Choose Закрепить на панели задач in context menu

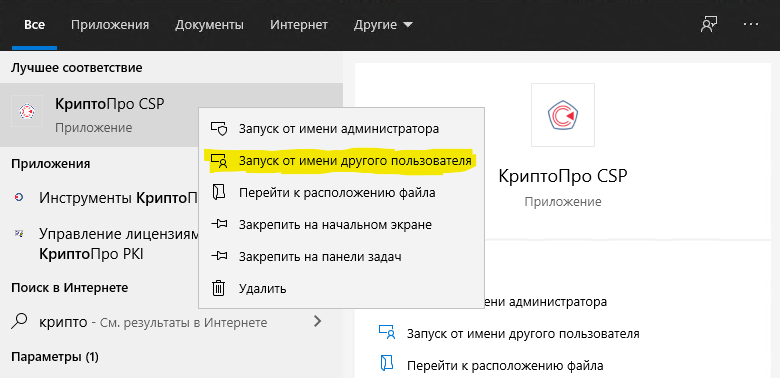[341, 257]
